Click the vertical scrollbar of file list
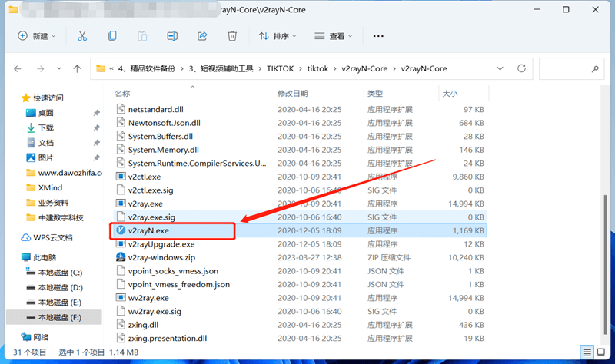Image resolution: width=615 pixels, height=364 pixels. [606, 264]
